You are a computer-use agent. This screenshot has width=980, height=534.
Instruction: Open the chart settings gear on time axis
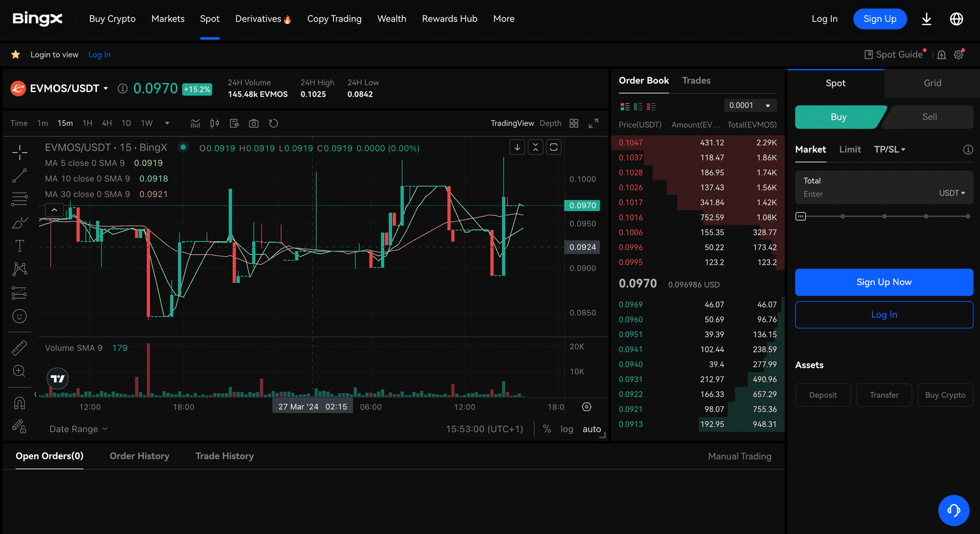[586, 407]
